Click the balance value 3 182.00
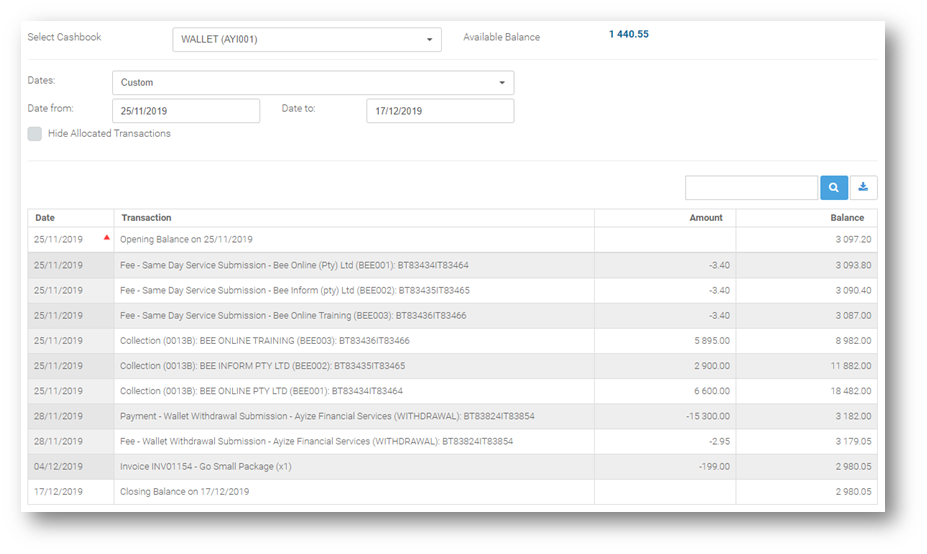Image resolution: width=927 pixels, height=554 pixels. [x=853, y=416]
